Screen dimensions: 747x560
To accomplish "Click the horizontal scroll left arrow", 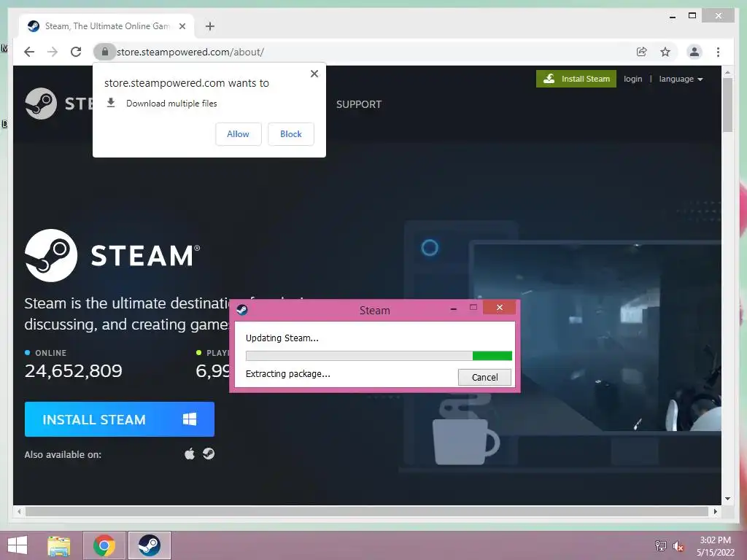I will (x=19, y=511).
